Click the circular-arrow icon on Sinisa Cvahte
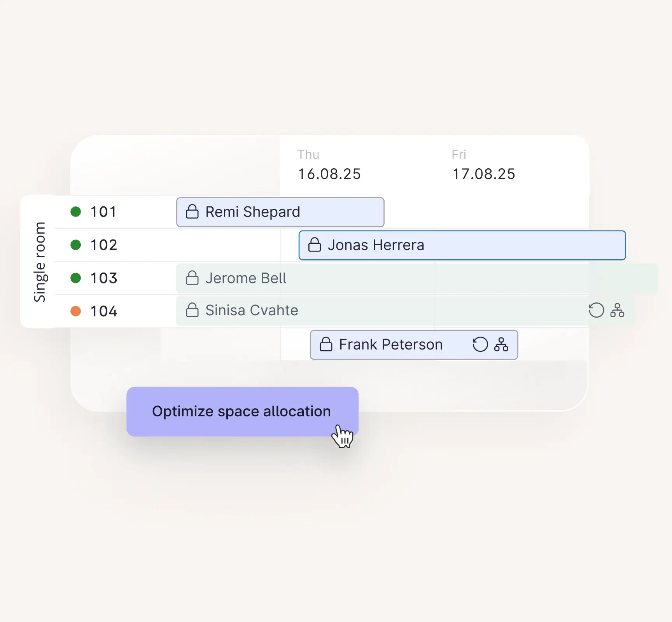 pyautogui.click(x=596, y=310)
